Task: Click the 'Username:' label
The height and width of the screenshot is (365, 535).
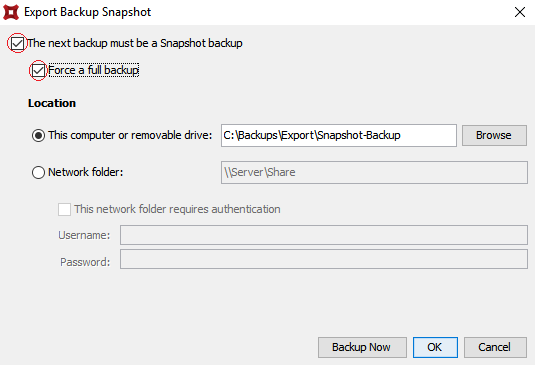Action: pos(84,235)
